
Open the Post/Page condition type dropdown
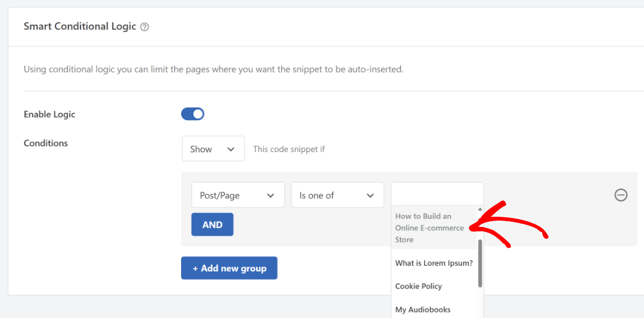(x=238, y=195)
